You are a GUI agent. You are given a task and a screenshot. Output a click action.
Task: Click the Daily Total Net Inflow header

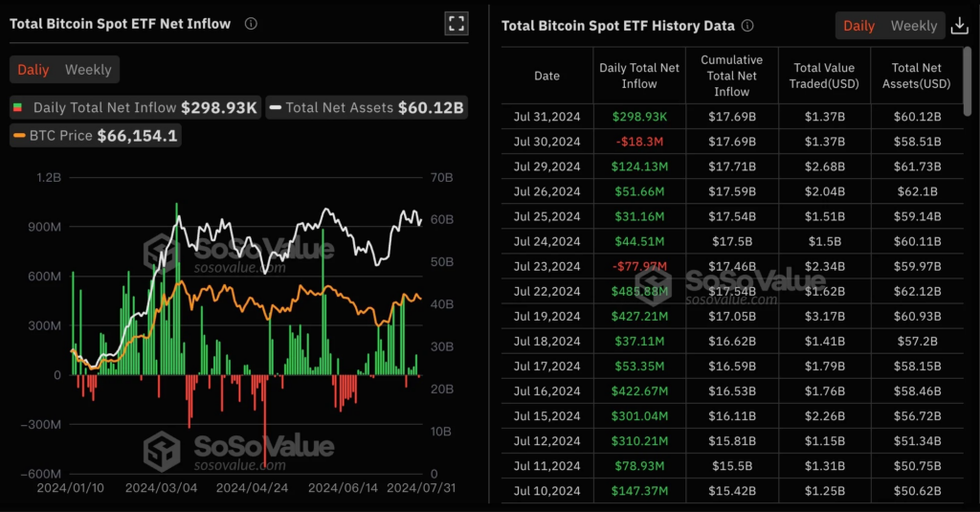point(638,76)
